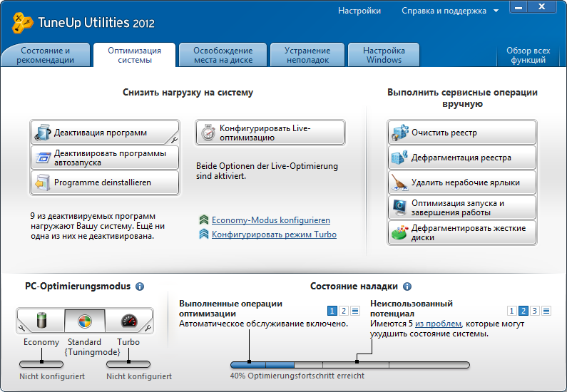Viewport: 567px width, 392px height.
Task: Click the stopwatch icon for Live-оптимизацию
Action: click(208, 133)
